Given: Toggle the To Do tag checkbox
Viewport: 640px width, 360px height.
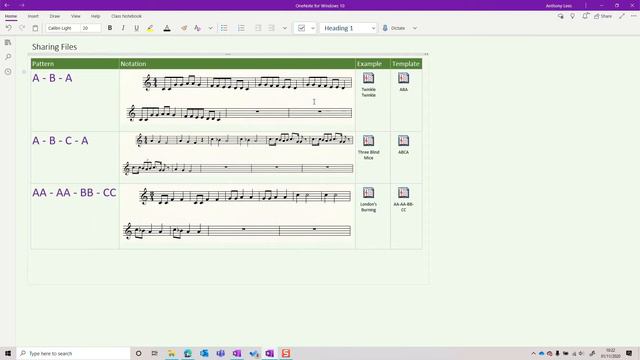Looking at the screenshot, I should [x=302, y=28].
